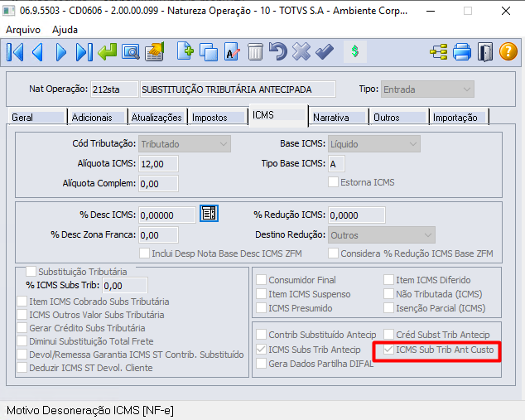Switch to the Atualizações tab

[157, 118]
